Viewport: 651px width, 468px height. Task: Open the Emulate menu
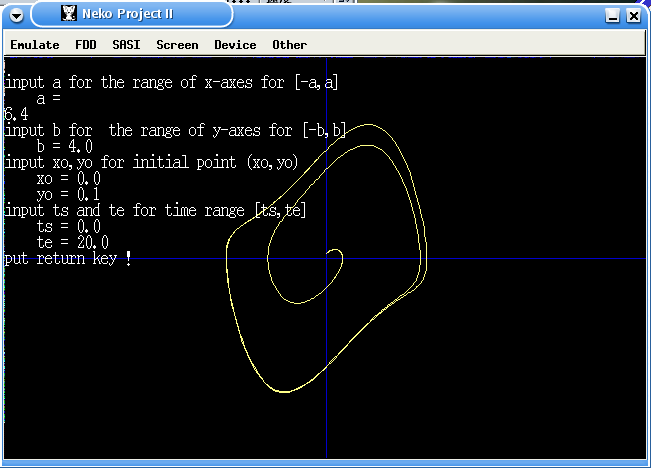pyautogui.click(x=35, y=45)
